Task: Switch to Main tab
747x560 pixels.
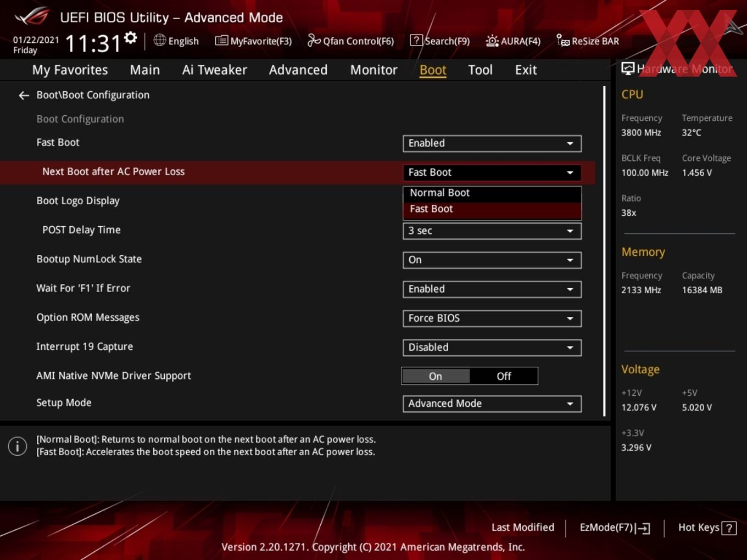Action: pos(145,70)
